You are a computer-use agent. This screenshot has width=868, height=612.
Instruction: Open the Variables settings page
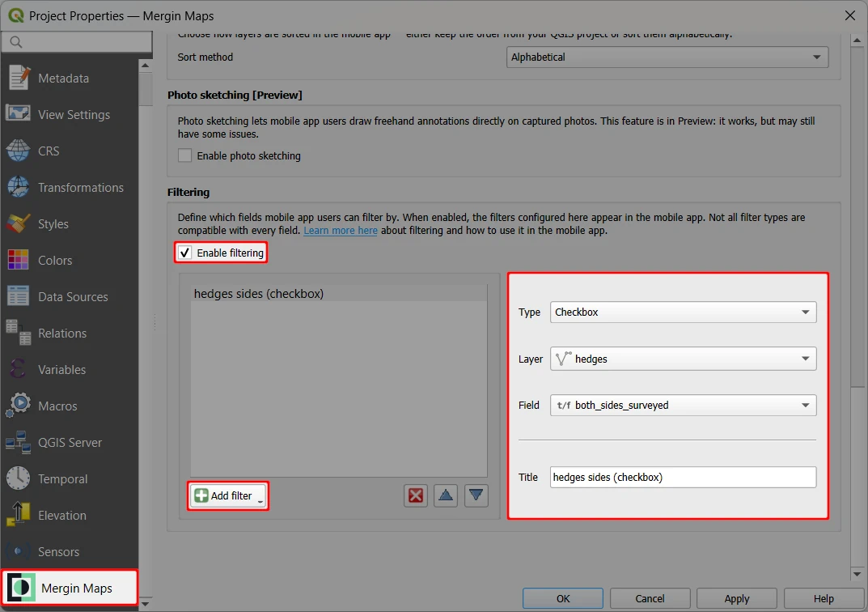[64, 369]
